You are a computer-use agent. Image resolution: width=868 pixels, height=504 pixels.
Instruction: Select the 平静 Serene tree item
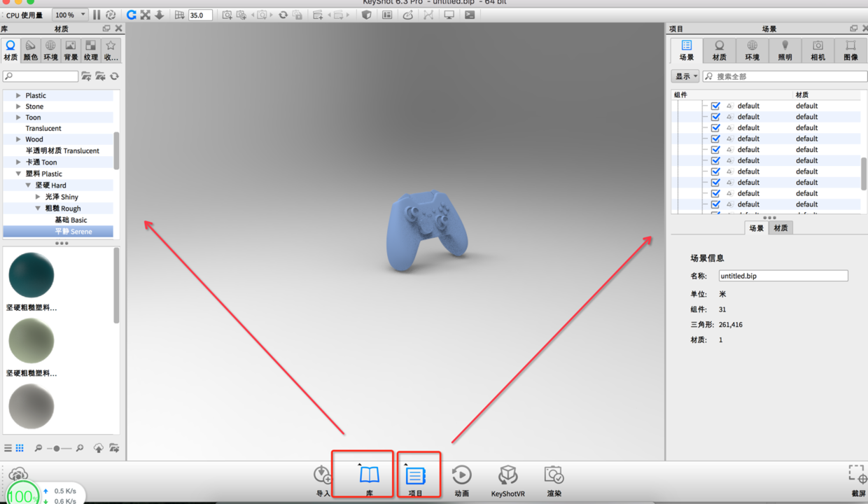[x=73, y=231]
